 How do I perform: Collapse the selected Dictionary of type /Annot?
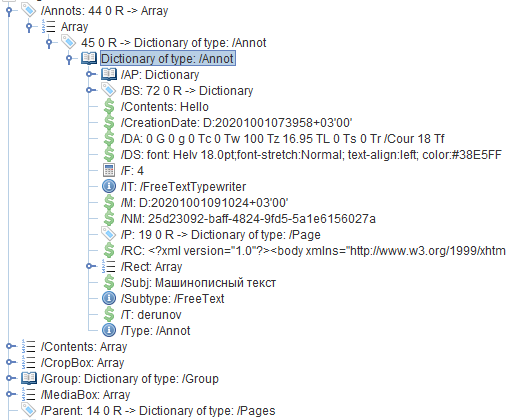pos(69,59)
